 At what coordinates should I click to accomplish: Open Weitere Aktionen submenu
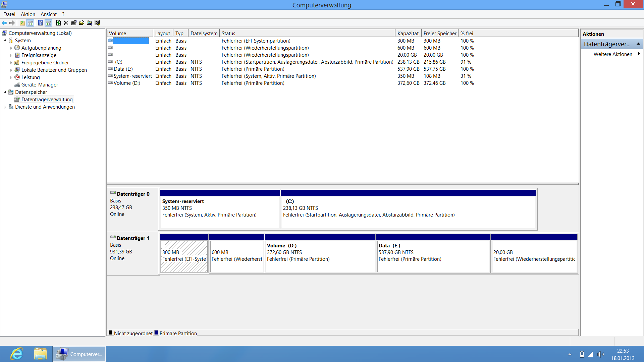coord(612,54)
